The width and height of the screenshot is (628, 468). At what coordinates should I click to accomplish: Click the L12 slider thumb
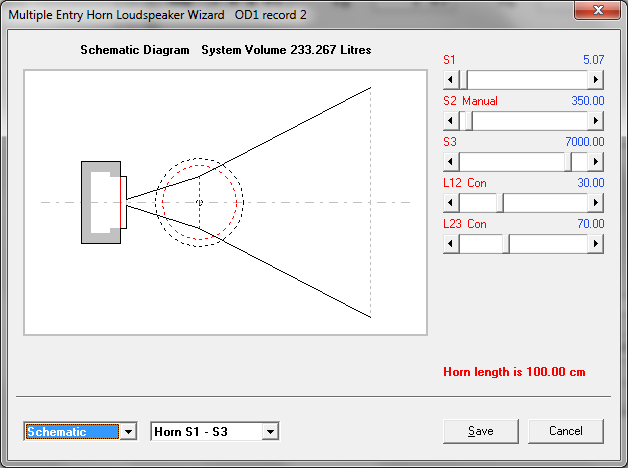click(500, 203)
